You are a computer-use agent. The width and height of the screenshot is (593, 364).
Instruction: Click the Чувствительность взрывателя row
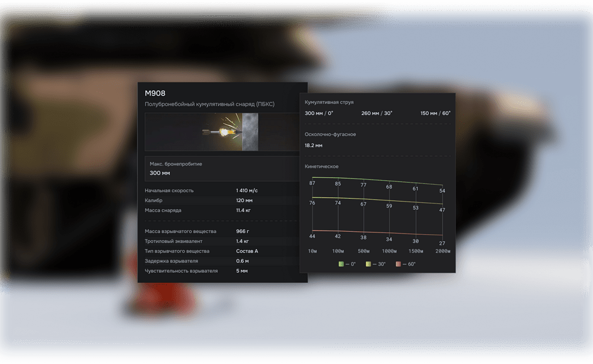coord(222,271)
